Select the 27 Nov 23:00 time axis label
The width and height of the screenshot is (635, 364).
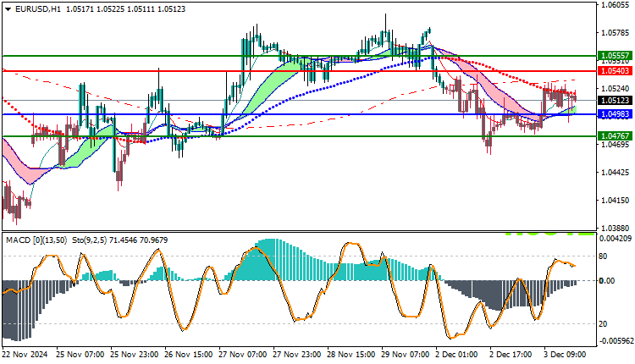click(x=297, y=355)
